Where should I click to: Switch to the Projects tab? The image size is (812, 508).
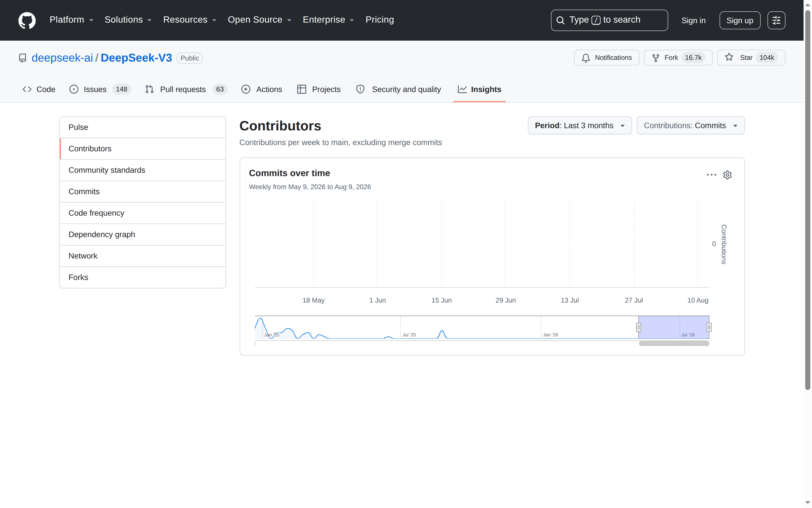pyautogui.click(x=319, y=89)
